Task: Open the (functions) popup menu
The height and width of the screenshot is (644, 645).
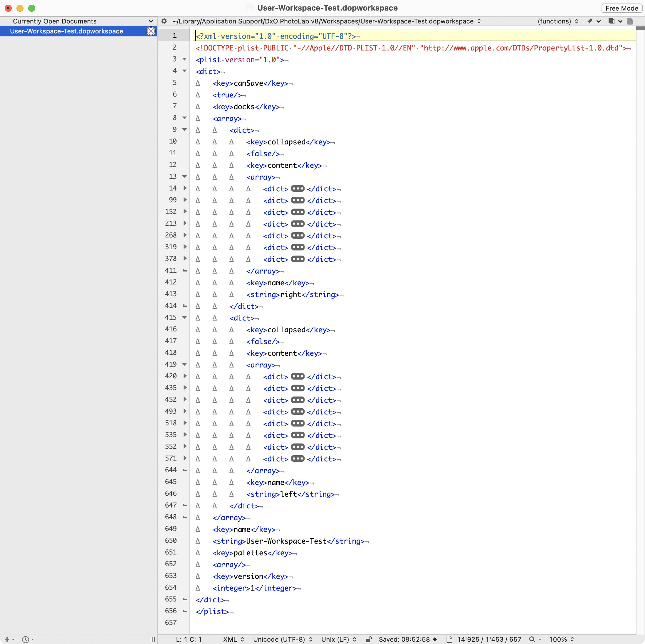Action: coord(557,21)
